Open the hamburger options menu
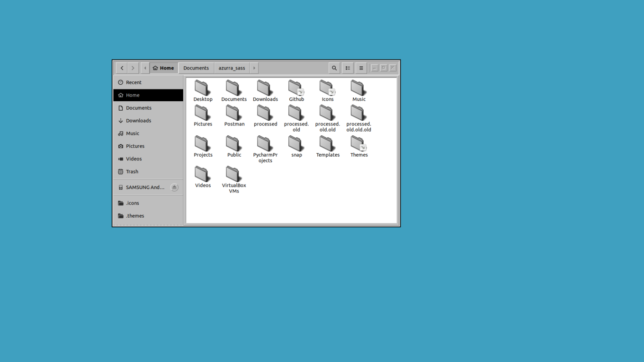 coord(361,68)
